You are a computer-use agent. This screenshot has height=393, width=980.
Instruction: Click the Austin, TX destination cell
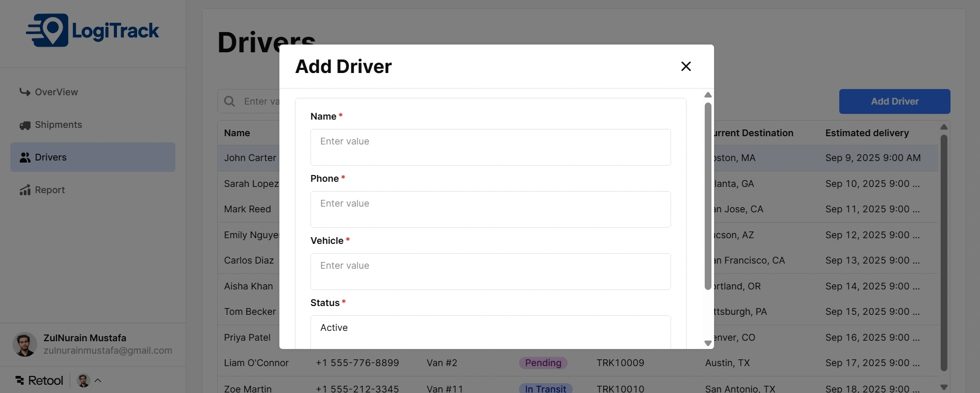click(x=727, y=363)
